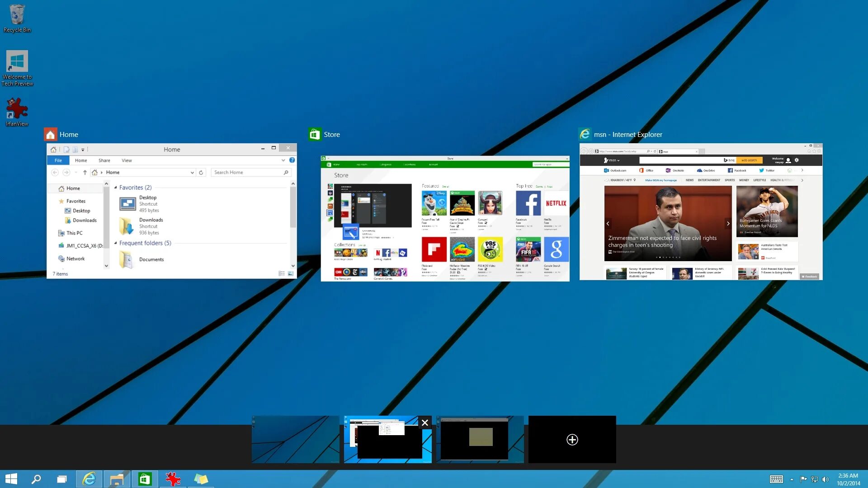Close the second virtual desktop thumbnail

[425, 422]
